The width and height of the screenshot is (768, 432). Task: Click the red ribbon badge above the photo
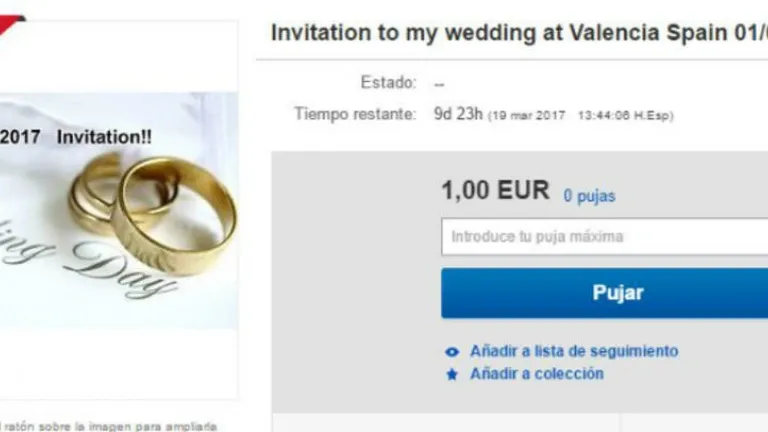coord(12,24)
